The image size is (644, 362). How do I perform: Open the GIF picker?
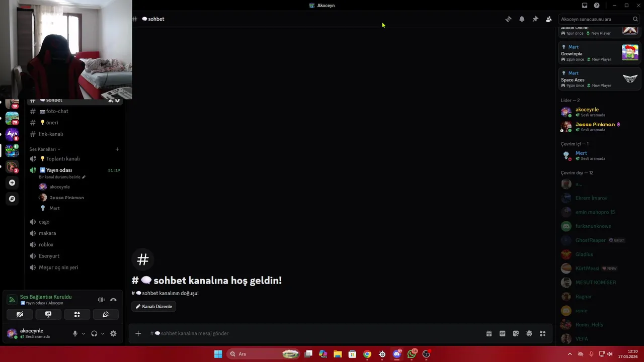[502, 333]
